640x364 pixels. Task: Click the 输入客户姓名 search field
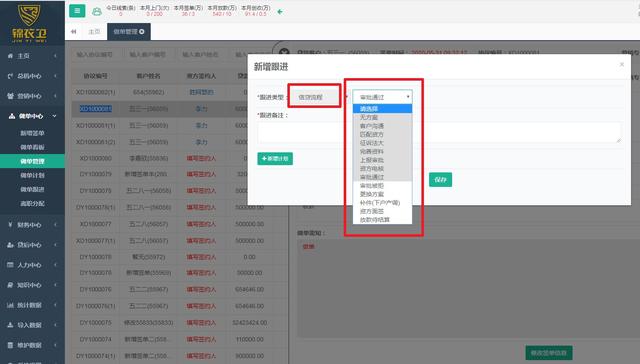point(200,54)
